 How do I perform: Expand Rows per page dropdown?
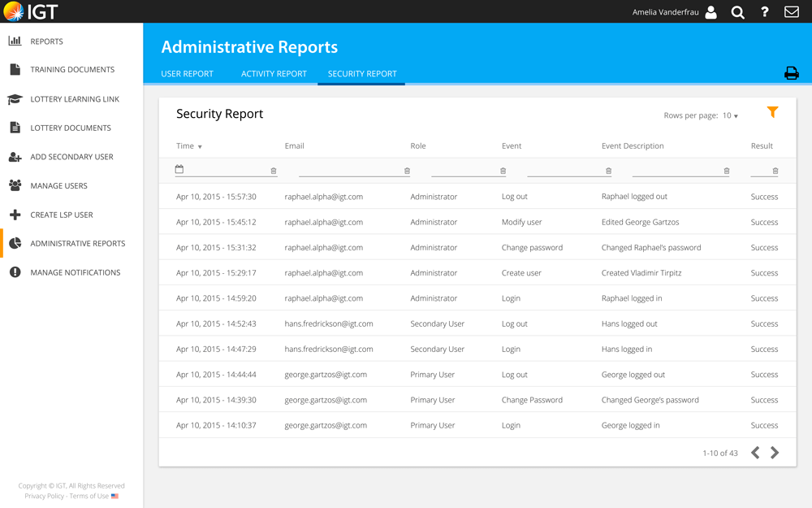(730, 115)
